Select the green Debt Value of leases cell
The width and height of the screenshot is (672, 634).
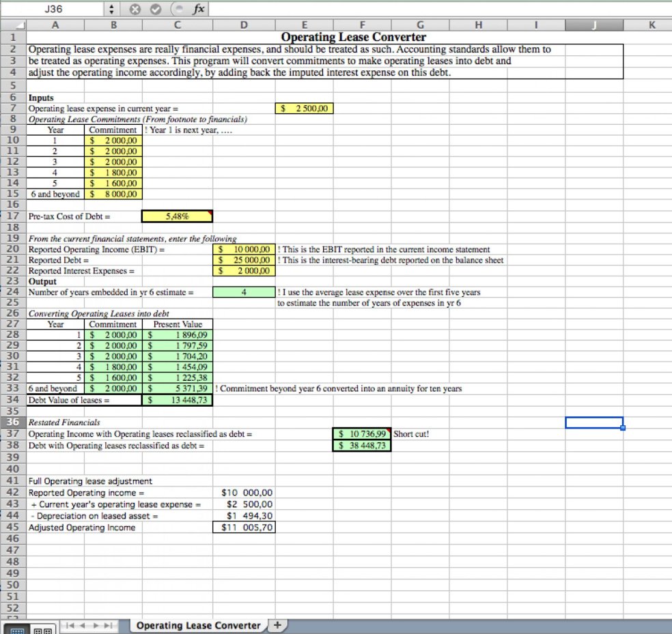click(x=177, y=401)
